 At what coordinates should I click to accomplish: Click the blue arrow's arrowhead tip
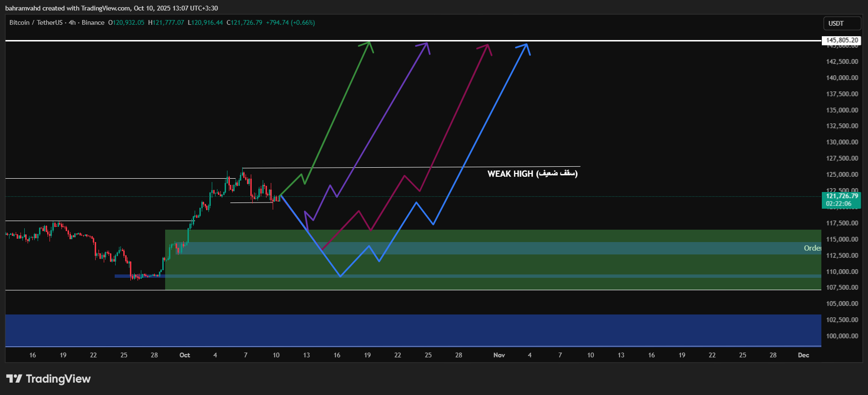526,44
